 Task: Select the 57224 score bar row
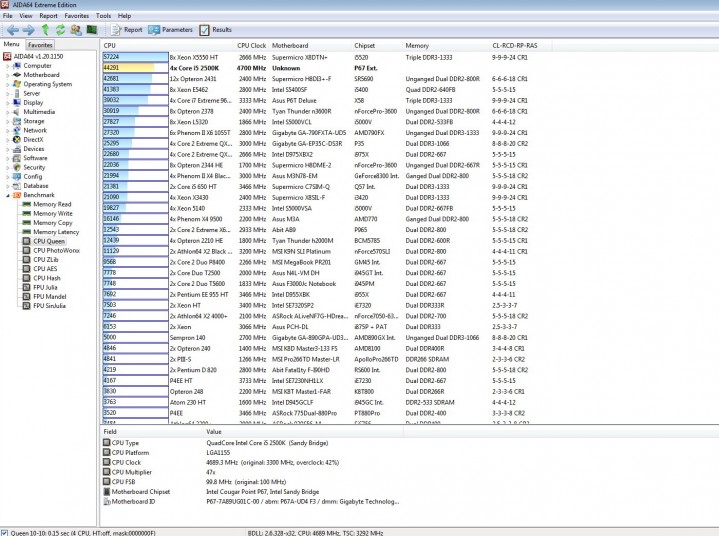(136, 57)
